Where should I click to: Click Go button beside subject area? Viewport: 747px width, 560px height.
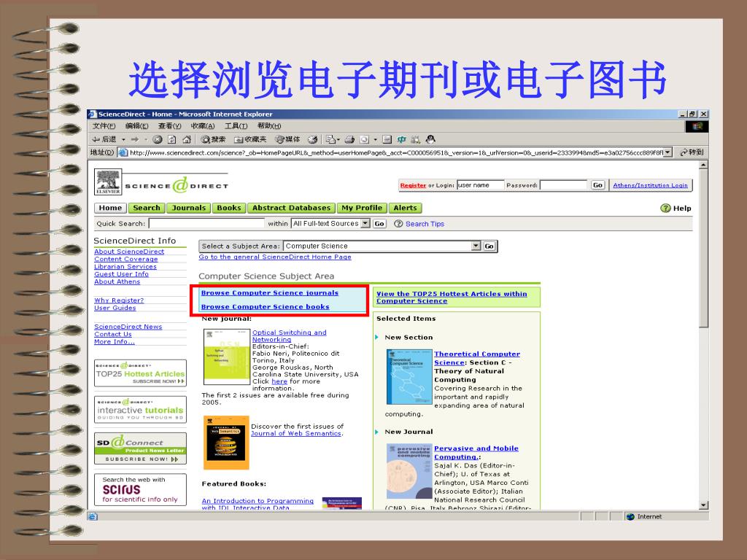[x=489, y=246]
